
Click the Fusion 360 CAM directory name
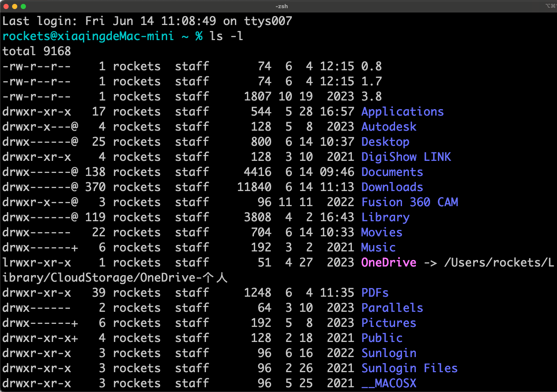point(409,202)
